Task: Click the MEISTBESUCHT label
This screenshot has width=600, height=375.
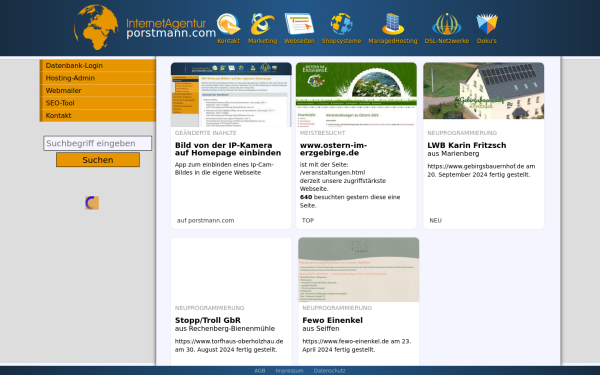Action: click(323, 133)
